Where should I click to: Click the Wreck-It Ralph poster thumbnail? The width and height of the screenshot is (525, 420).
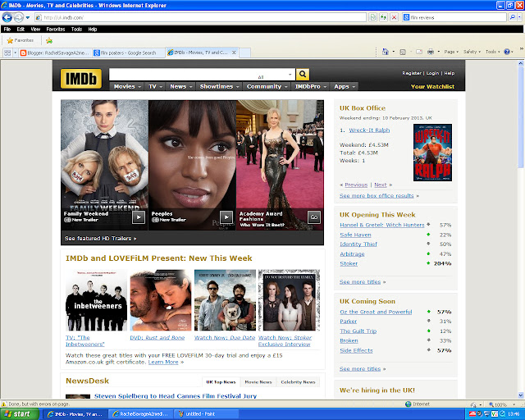(432, 153)
